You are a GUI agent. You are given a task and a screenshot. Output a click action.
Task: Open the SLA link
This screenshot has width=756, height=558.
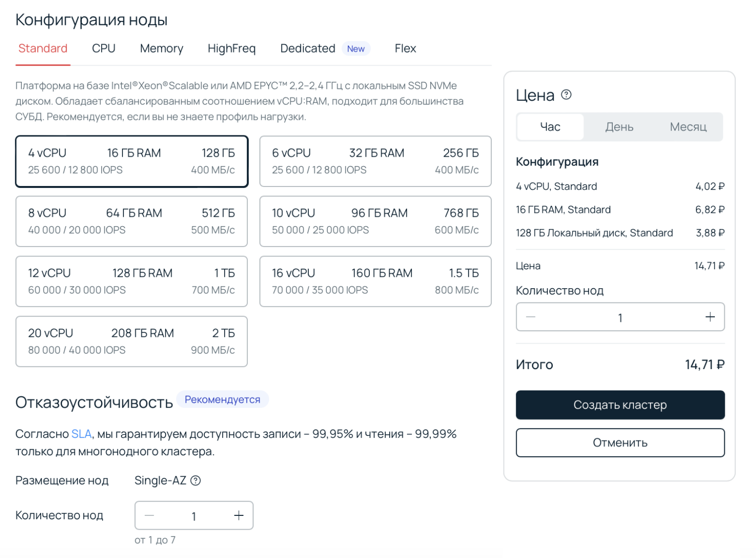pos(81,434)
